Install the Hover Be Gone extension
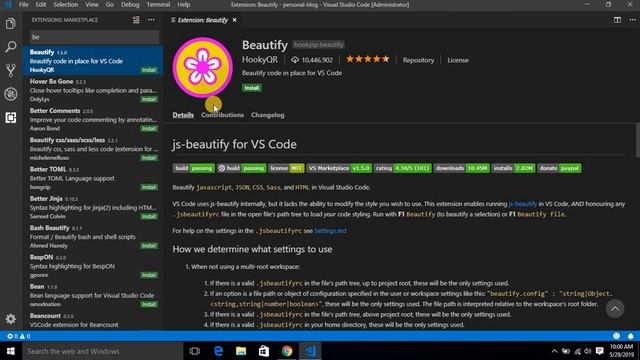 click(149, 99)
